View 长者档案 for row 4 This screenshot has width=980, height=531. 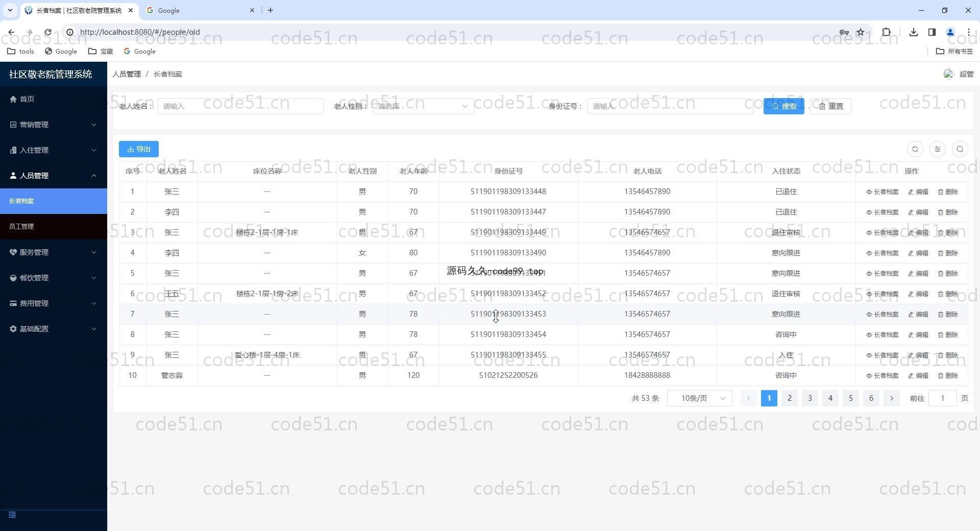[x=882, y=253]
